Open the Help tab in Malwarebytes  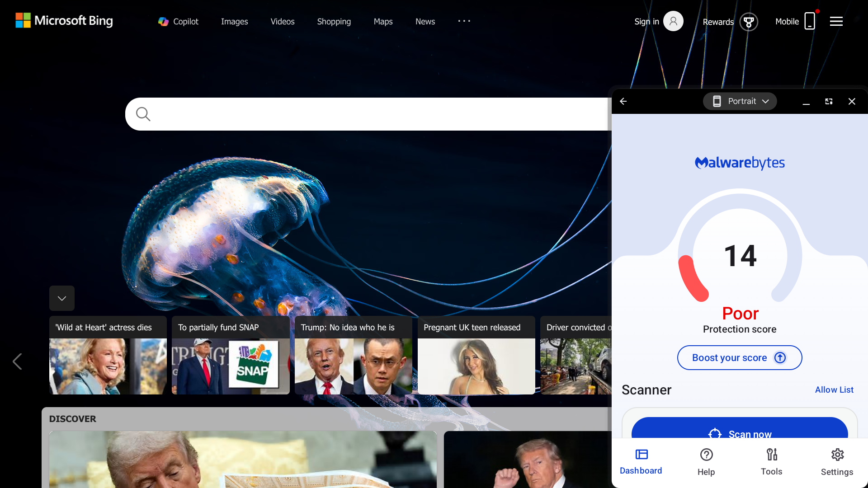tap(706, 462)
